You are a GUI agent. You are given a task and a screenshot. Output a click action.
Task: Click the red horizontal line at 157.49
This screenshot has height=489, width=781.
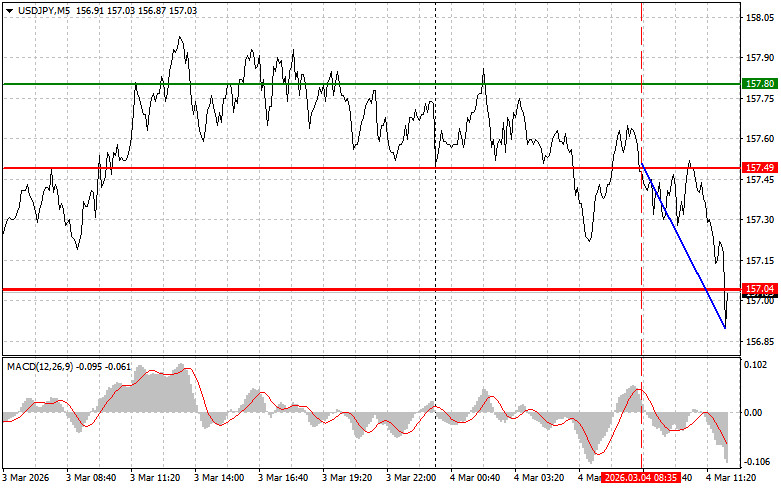tap(300, 168)
